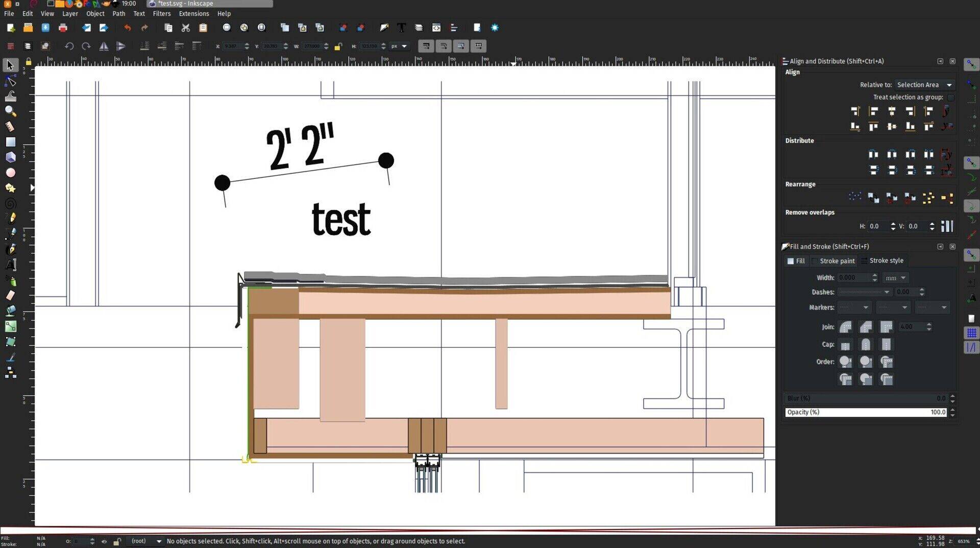
Task: Select the Zoom tool
Action: click(x=10, y=111)
